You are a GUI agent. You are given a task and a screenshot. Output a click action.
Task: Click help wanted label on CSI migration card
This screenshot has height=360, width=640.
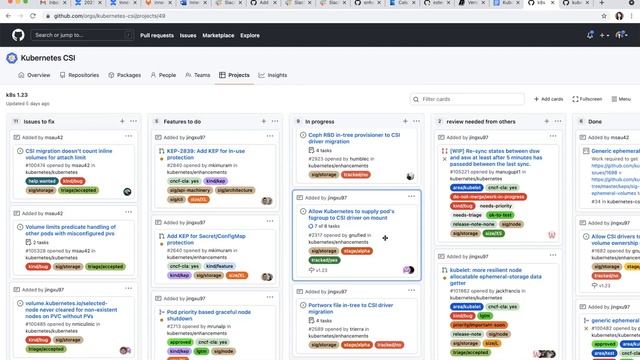42,181
